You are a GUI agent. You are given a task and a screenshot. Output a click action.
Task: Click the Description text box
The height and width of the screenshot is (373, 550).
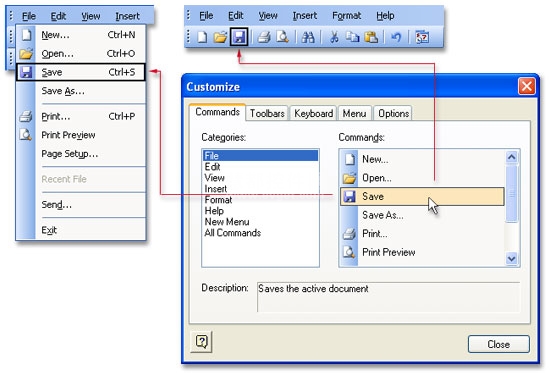pos(389,297)
